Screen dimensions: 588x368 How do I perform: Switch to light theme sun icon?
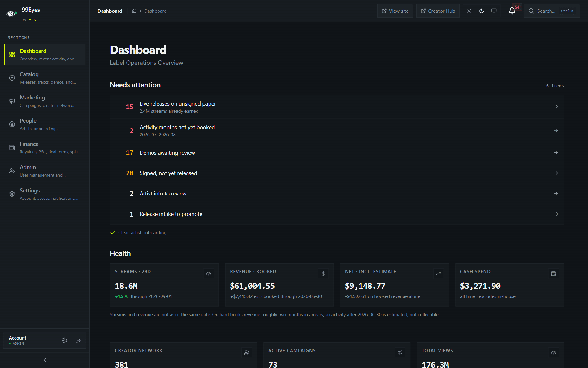(469, 11)
